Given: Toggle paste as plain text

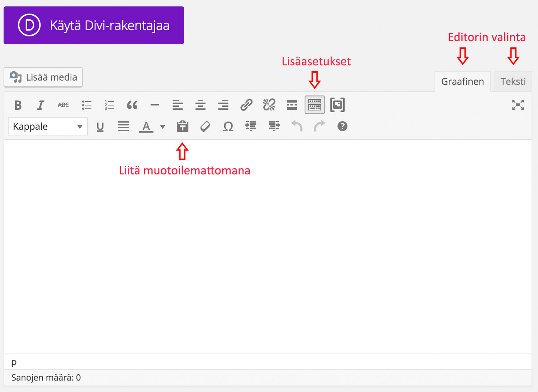Looking at the screenshot, I should point(183,126).
